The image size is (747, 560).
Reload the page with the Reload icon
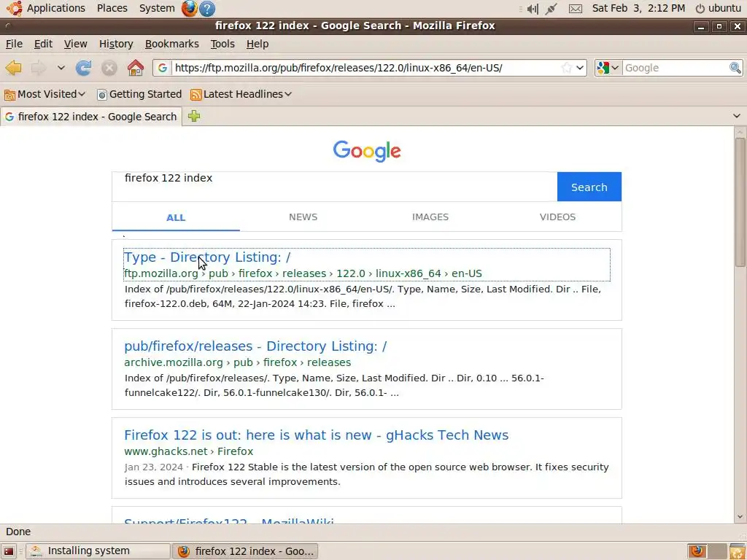click(x=83, y=68)
